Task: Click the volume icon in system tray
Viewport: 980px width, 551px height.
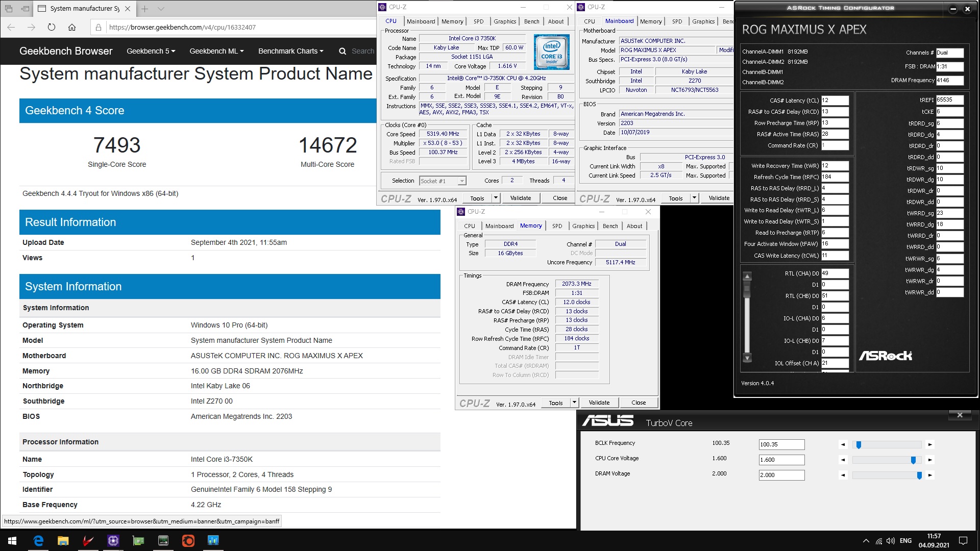Action: point(891,541)
